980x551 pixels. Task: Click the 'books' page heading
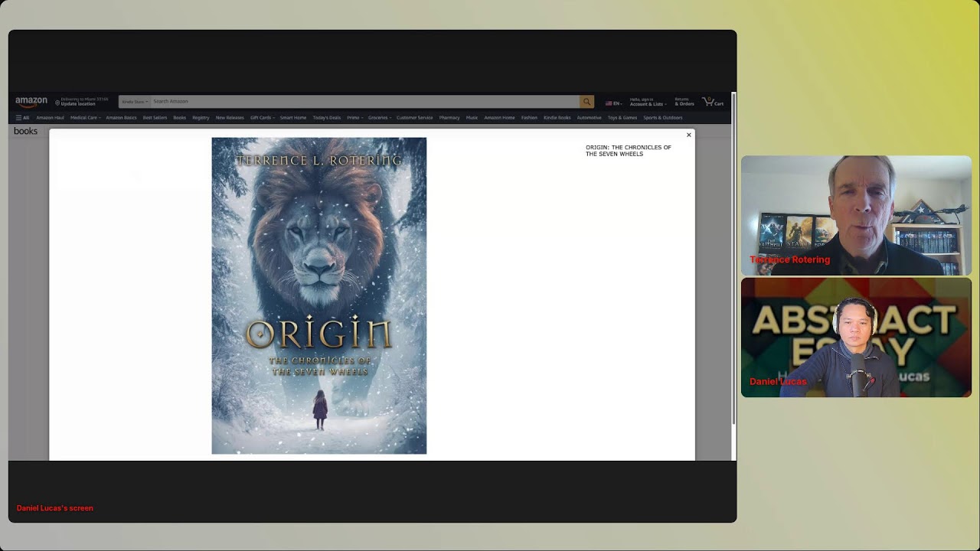tap(25, 132)
